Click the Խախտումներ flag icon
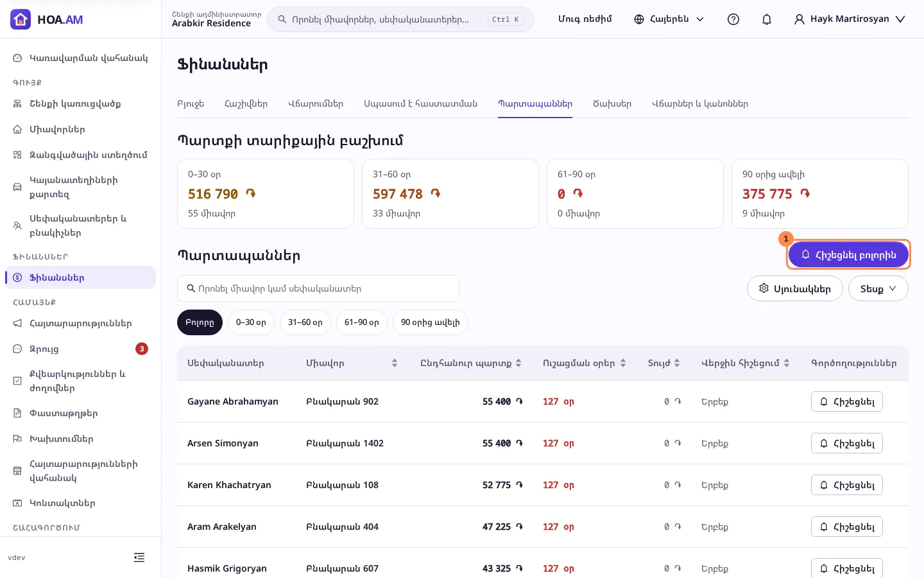Image resolution: width=924 pixels, height=578 pixels. click(17, 439)
